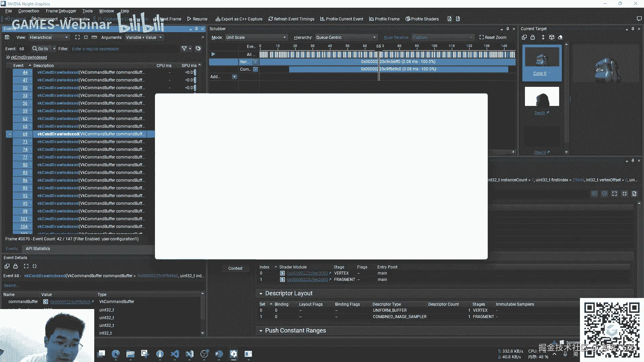This screenshot has height=362, width=644.
Task: Click the plus button next to Add...
Action: (234, 77)
